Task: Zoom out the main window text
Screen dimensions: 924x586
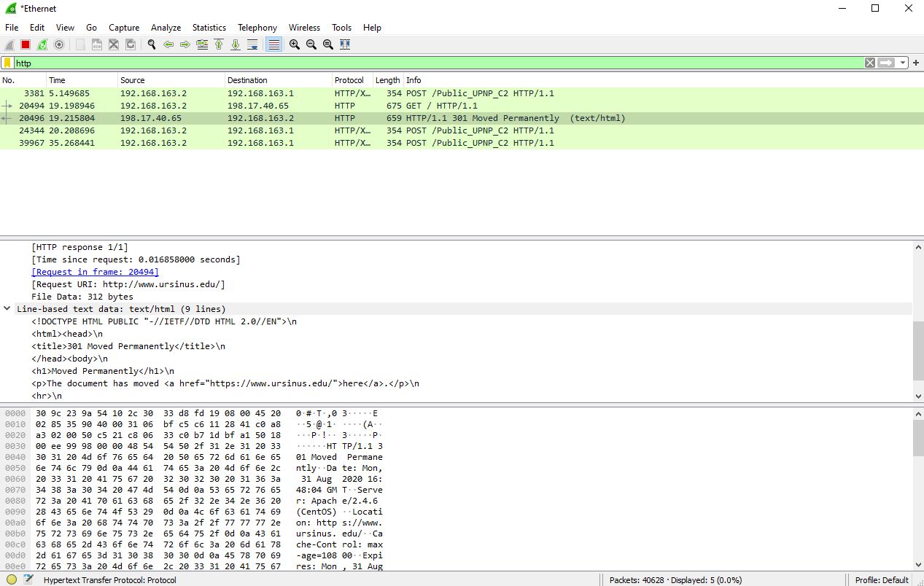Action: click(x=311, y=44)
